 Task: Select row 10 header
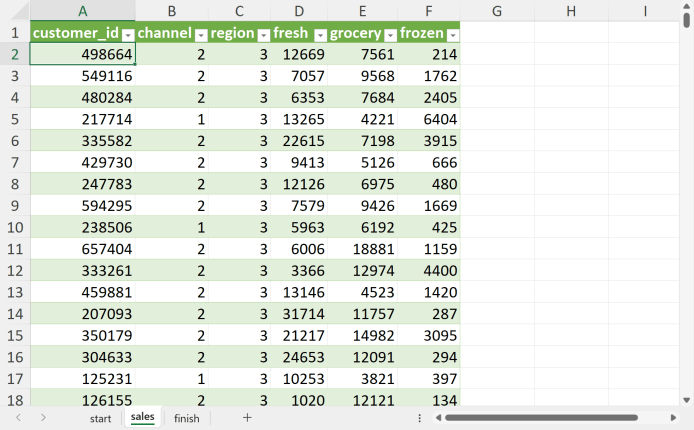coord(15,227)
